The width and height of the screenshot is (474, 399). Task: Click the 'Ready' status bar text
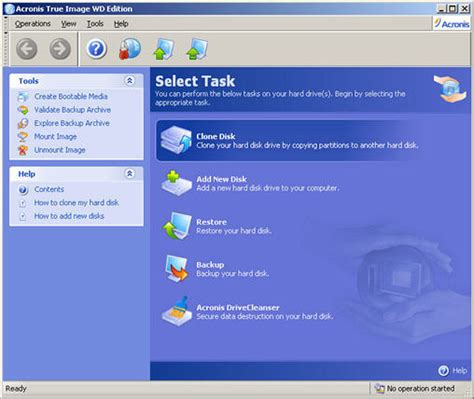[16, 389]
